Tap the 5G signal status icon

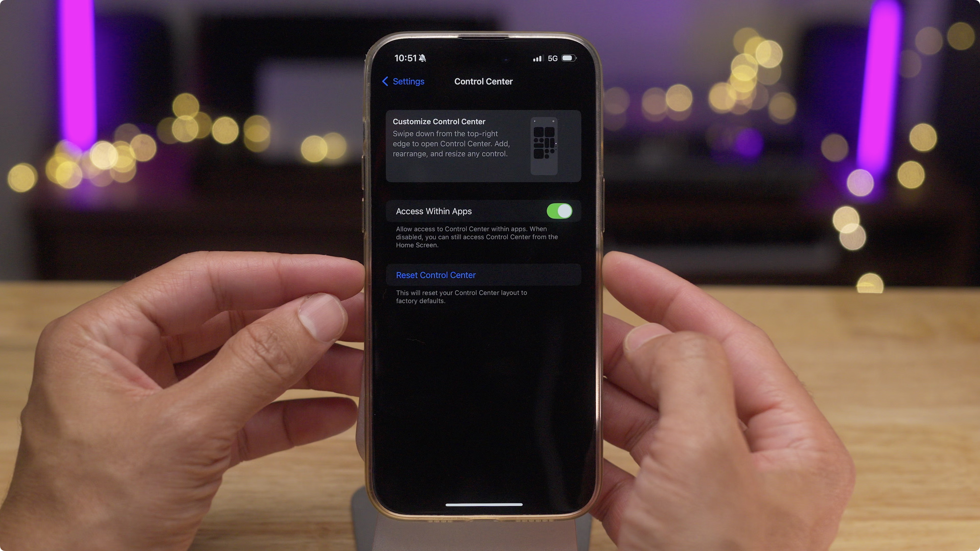tap(552, 58)
